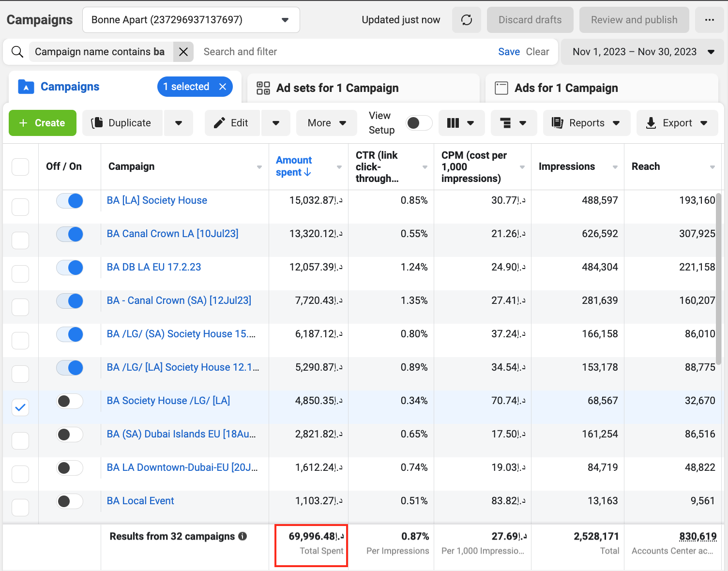Uncheck the BA Society House /LG/ [LA] row
Viewport: 728px width, 571px height.
coord(20,407)
